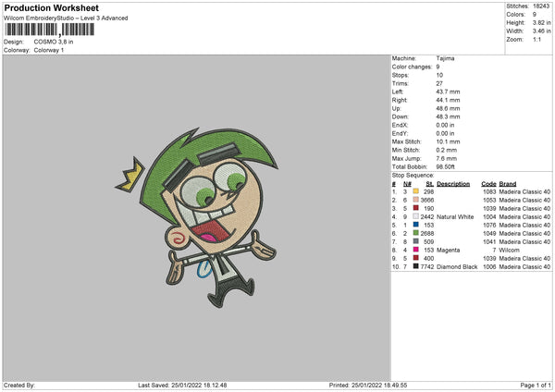Pick the red swatch with 400 stitches
Viewport: 555px width, 392px height.
pos(416,258)
